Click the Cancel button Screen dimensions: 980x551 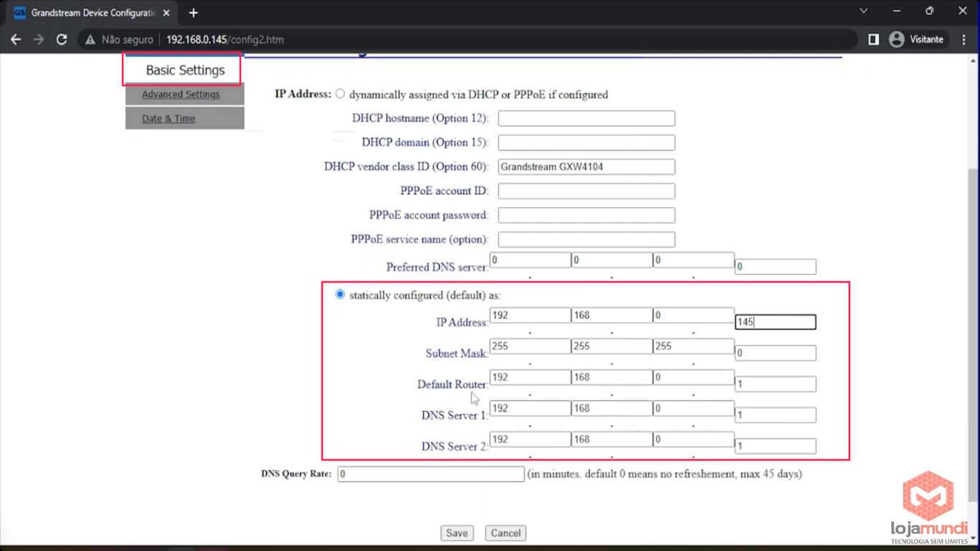505,533
